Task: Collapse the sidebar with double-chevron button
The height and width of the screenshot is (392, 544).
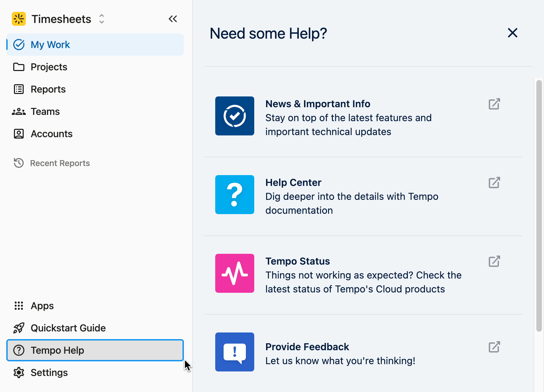Action: [x=173, y=19]
